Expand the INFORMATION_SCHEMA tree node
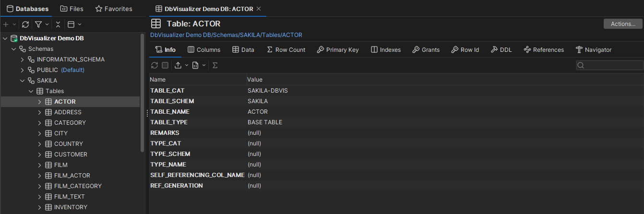Screen dimensions: 644x214 22,59
